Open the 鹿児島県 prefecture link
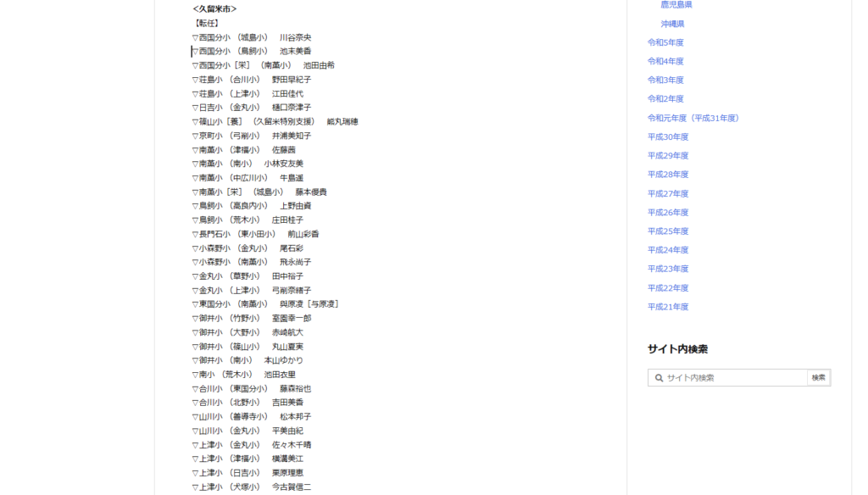This screenshot has width=868, height=495. [x=676, y=5]
